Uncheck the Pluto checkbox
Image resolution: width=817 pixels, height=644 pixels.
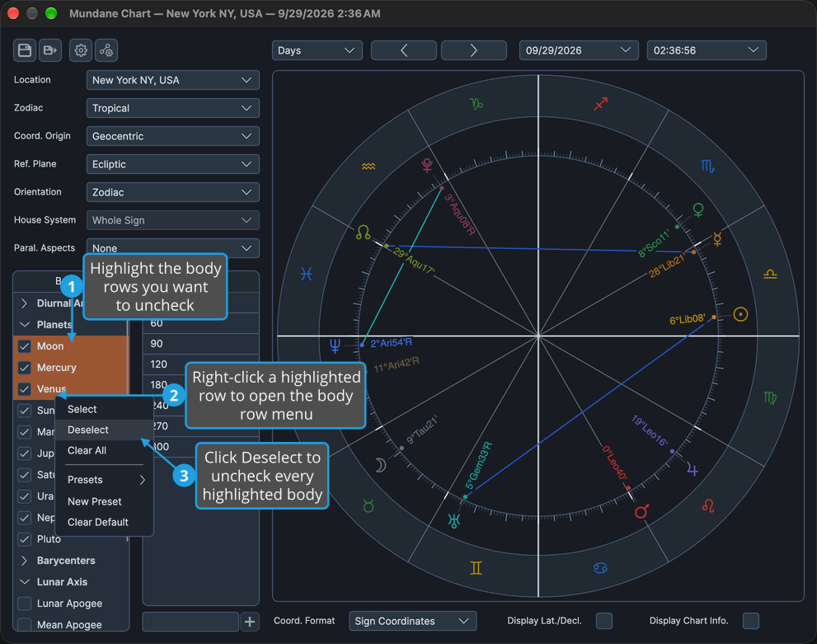(25, 539)
